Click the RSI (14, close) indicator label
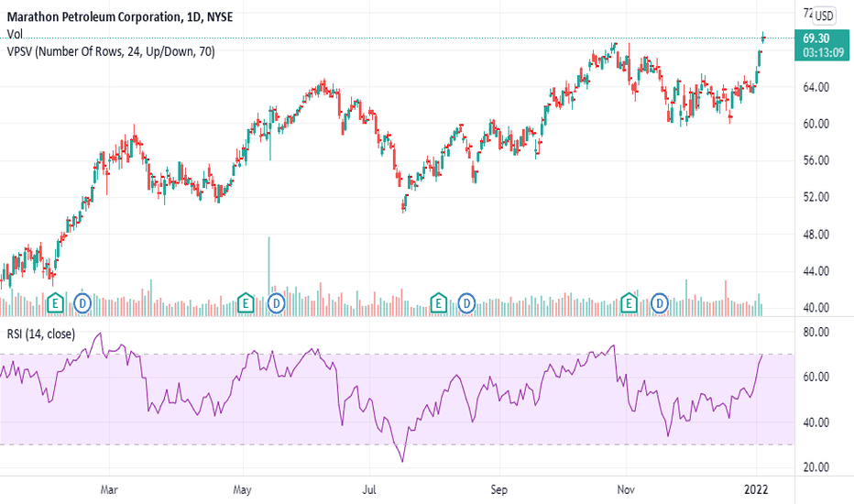This screenshot has height=504, width=854. pos(41,334)
